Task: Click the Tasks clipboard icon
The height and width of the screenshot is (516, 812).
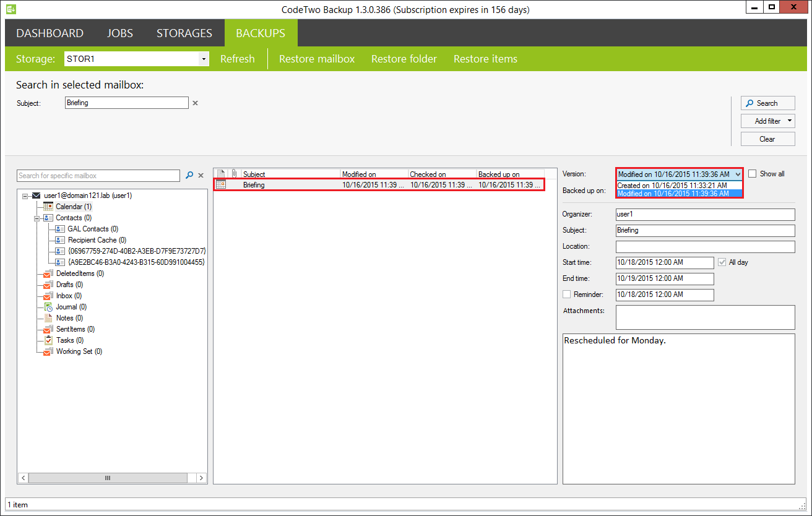Action: click(x=48, y=340)
